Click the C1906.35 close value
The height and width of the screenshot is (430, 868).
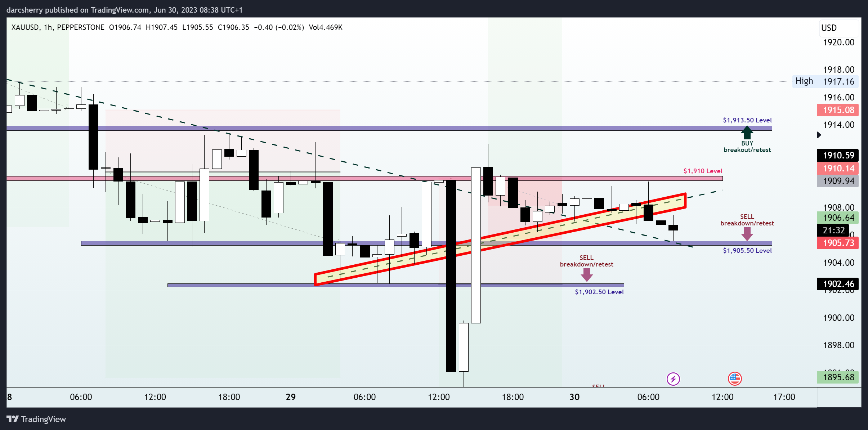click(x=233, y=27)
